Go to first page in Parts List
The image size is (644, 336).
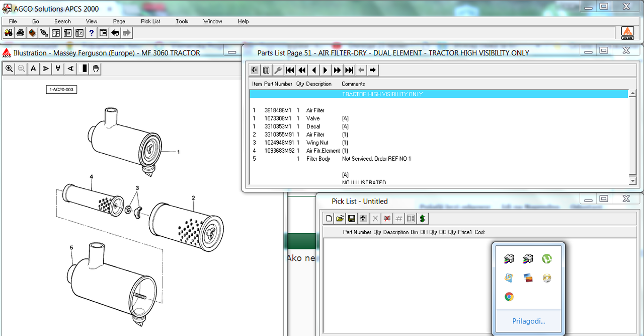[290, 70]
